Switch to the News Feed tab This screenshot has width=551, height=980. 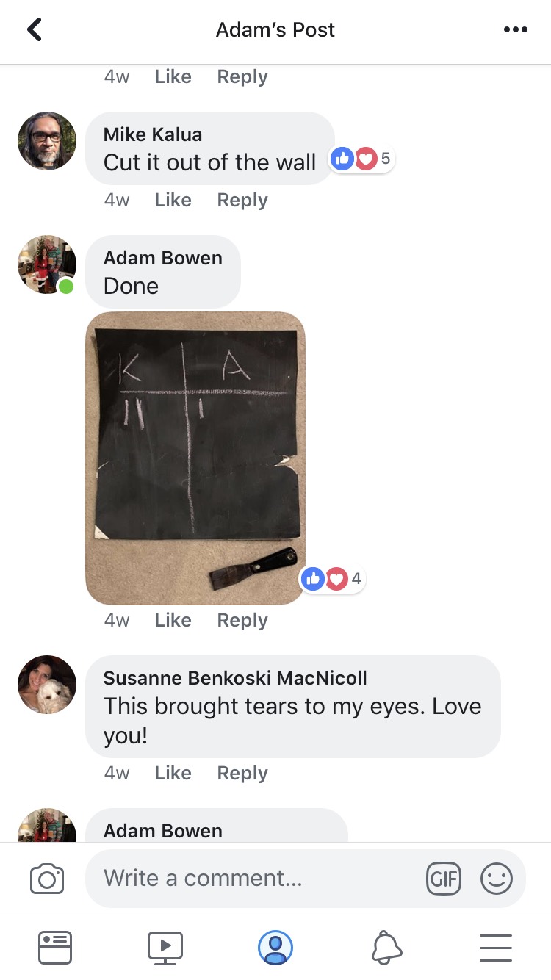tap(55, 948)
